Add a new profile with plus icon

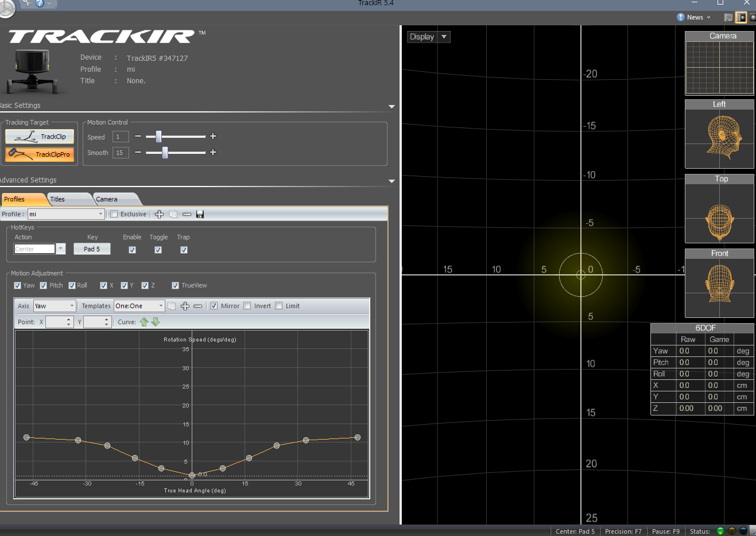click(159, 214)
